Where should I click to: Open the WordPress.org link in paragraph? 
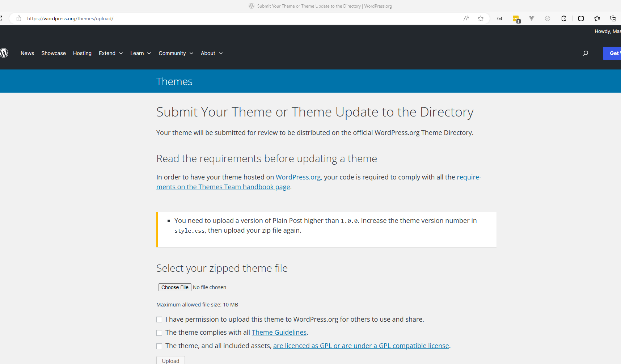pos(298,177)
